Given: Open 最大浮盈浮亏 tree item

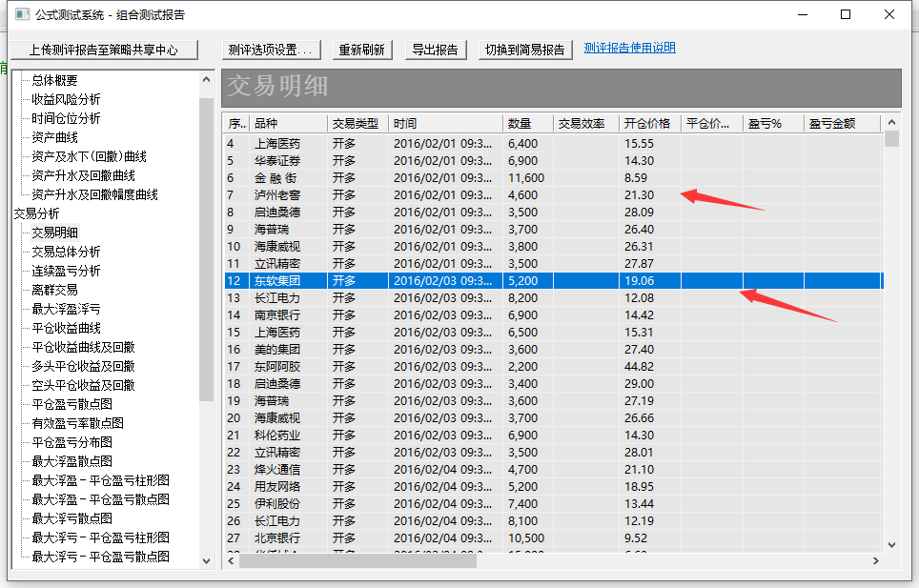Looking at the screenshot, I should point(66,309).
